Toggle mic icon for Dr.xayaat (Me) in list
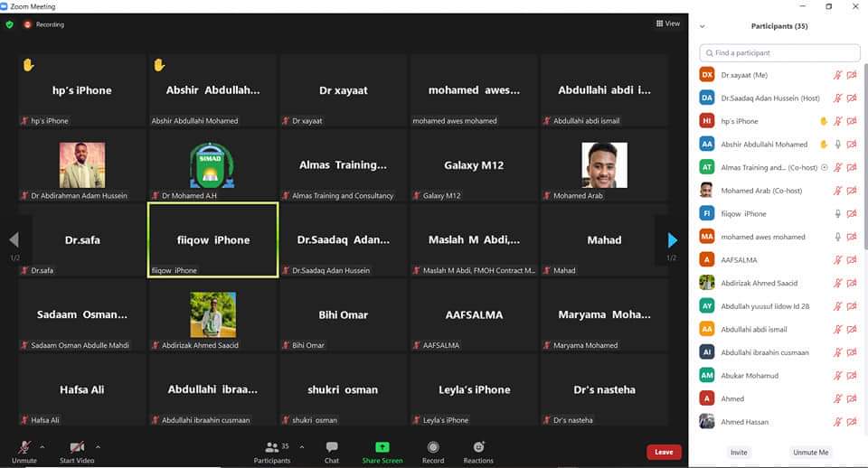The height and width of the screenshot is (468, 868). click(x=837, y=75)
